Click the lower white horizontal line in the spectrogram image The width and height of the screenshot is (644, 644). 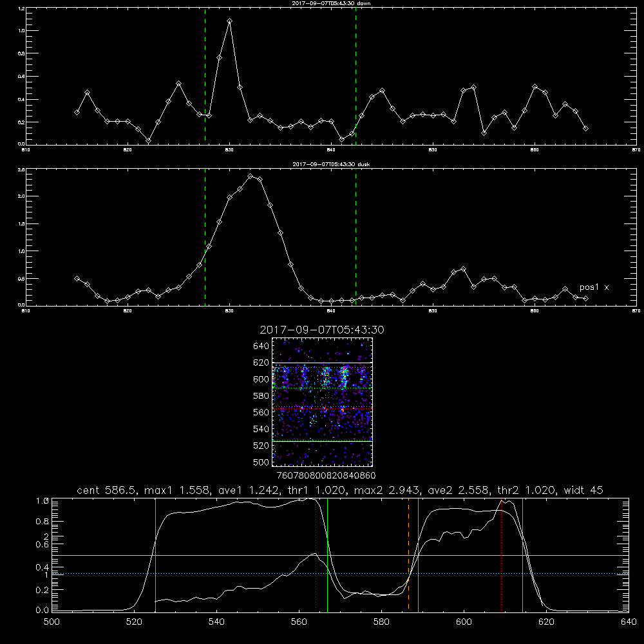323,441
